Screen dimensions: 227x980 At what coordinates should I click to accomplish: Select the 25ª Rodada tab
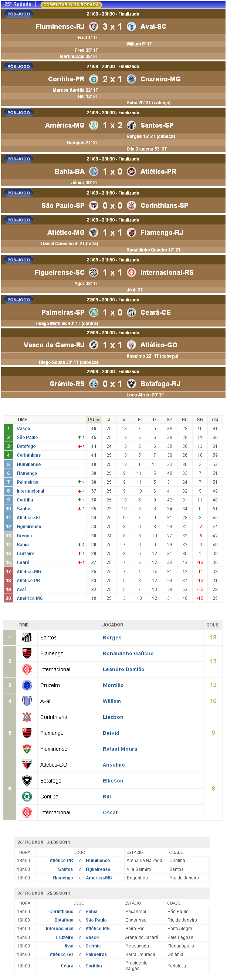click(x=18, y=4)
